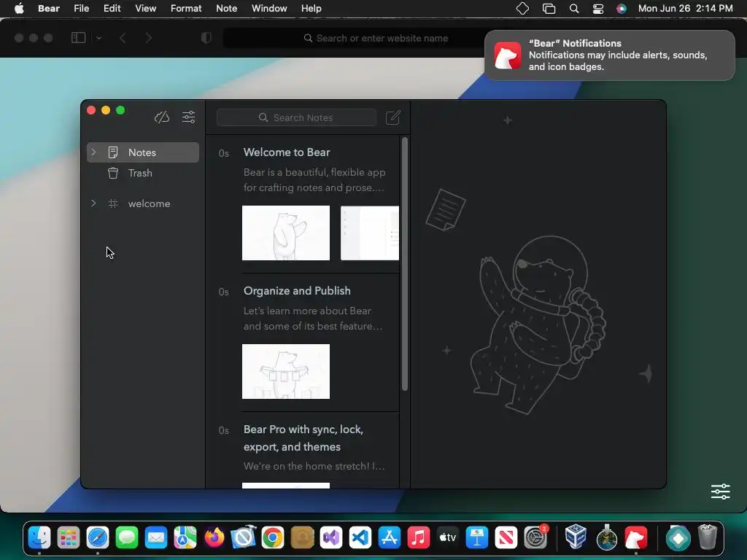This screenshot has height=560, width=747.
Task: Expand the welcome tag chevron
Action: point(93,203)
